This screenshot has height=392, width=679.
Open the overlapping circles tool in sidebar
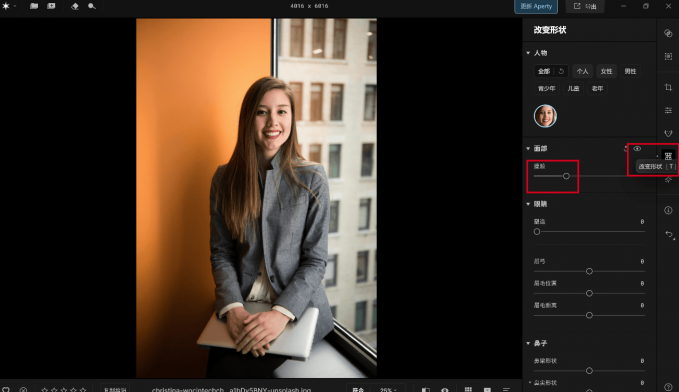click(668, 33)
